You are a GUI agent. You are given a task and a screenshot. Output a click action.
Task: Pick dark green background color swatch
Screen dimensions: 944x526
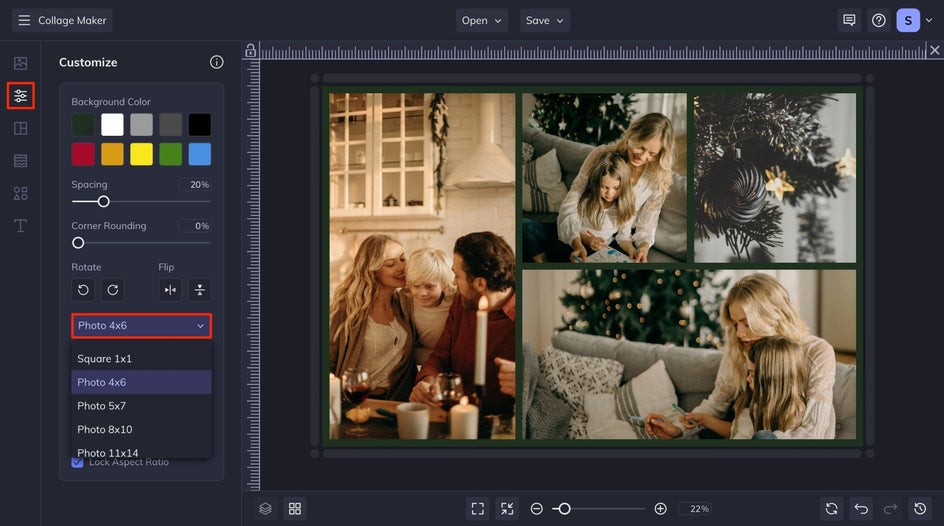(x=83, y=125)
